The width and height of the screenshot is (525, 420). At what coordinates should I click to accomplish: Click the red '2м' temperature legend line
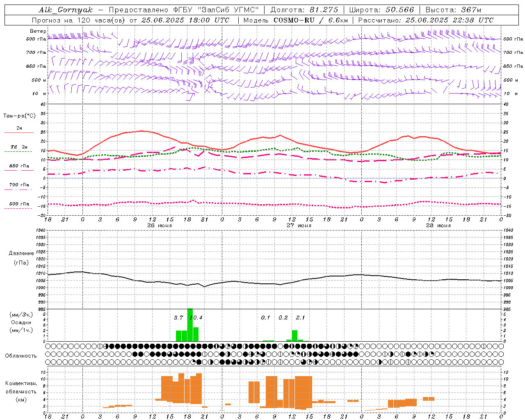tap(19, 132)
